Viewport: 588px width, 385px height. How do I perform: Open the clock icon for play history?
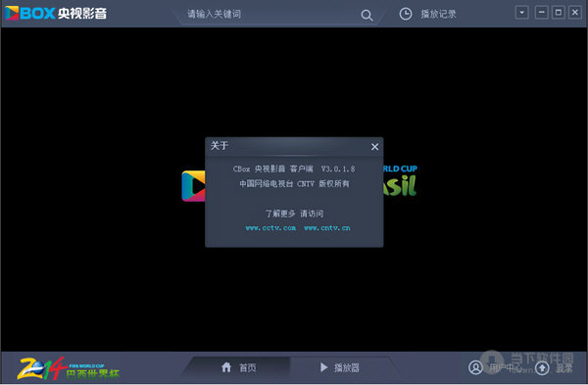406,14
